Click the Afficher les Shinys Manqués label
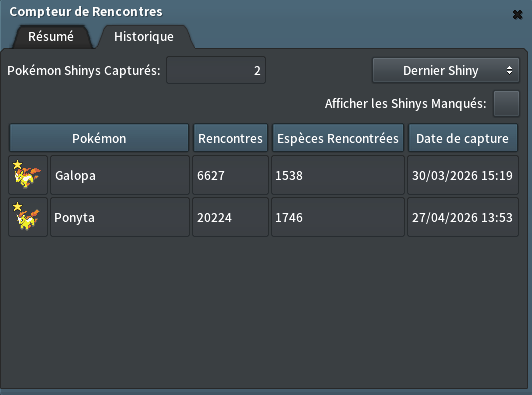This screenshot has height=395, width=532. pos(405,104)
